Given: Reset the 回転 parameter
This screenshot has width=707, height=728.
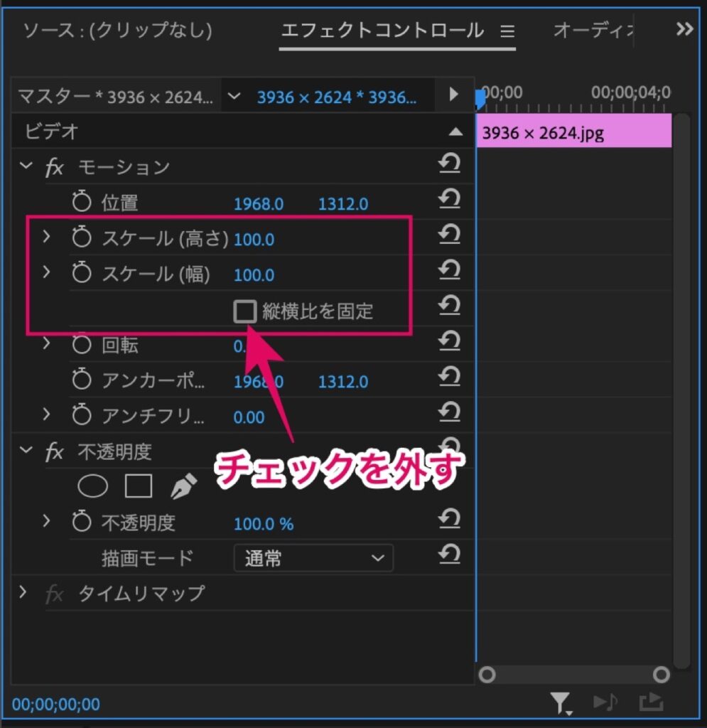Looking at the screenshot, I should [x=449, y=341].
